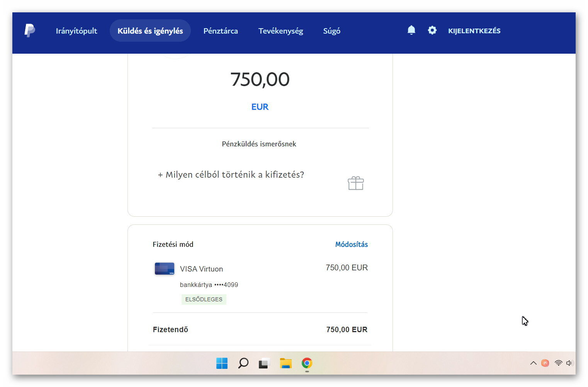Viewport: 588px width, 387px height.
Task: Click bankkártya ••••4099 text
Action: (x=209, y=285)
